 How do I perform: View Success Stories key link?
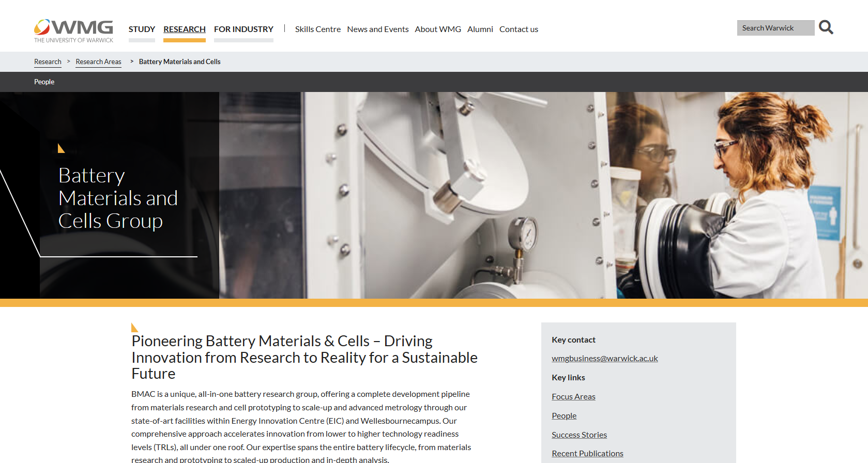pyautogui.click(x=579, y=435)
